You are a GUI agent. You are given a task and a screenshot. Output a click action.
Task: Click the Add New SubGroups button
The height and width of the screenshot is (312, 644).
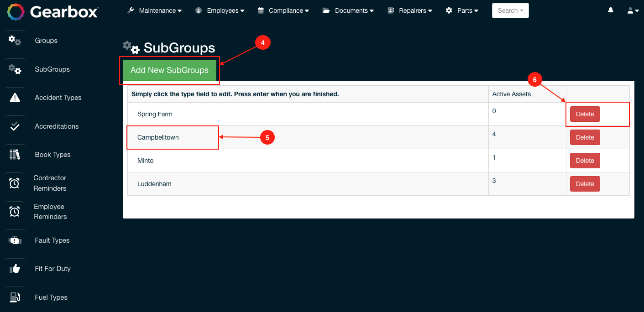coord(169,70)
